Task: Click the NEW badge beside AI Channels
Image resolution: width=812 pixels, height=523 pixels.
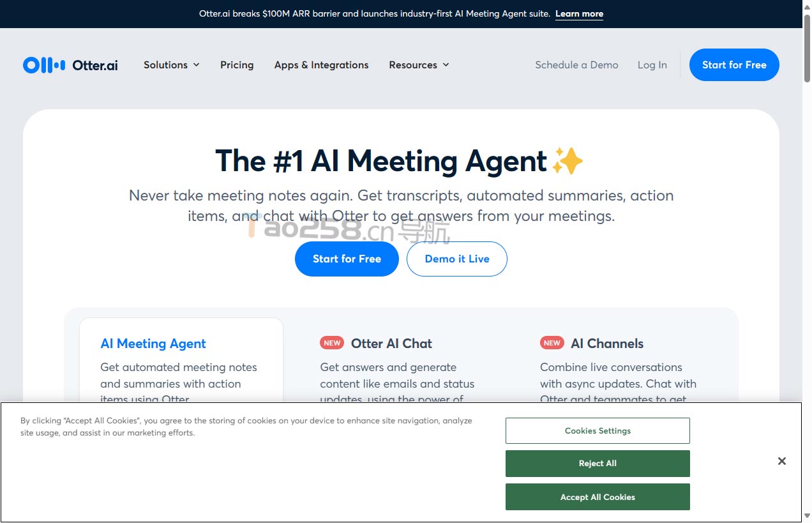Action: coord(552,343)
